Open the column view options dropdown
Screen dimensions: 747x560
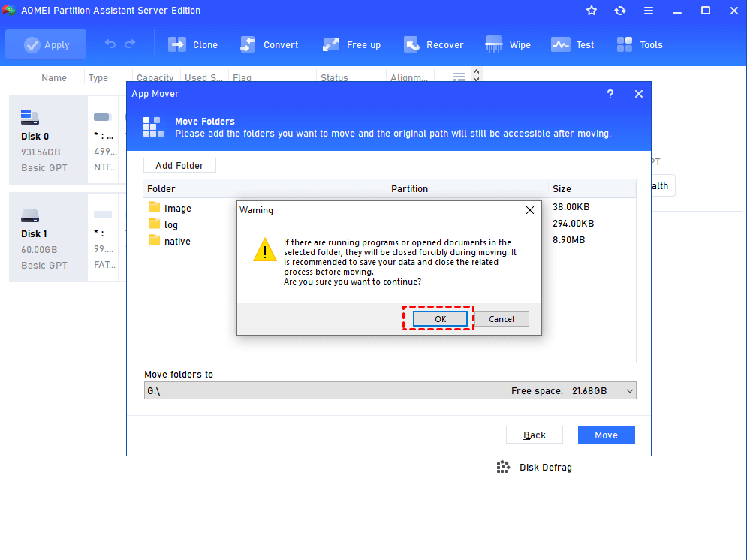(x=460, y=77)
